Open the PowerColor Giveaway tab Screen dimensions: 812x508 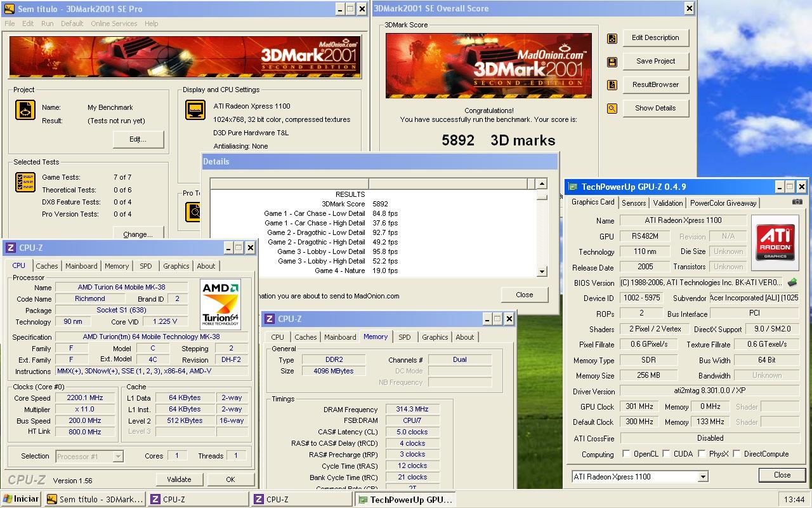[x=723, y=203]
